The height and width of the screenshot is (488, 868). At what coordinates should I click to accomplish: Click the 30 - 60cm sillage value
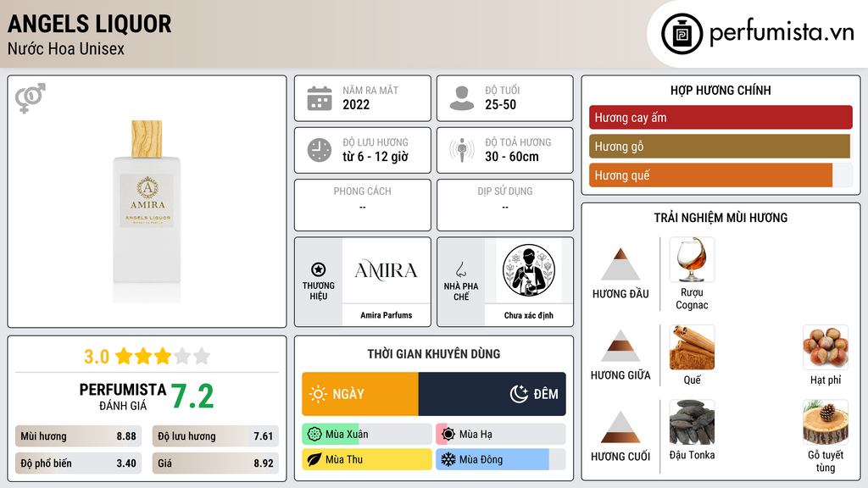coord(511,157)
